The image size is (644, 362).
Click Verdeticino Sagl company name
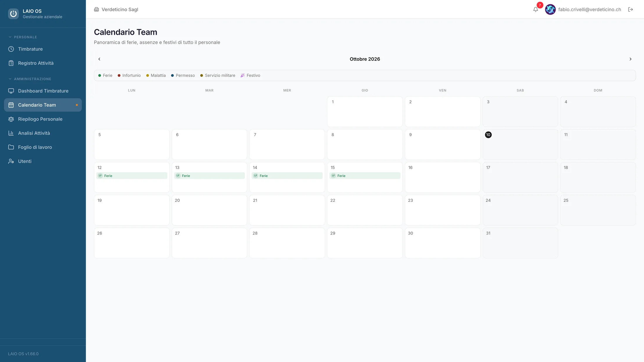point(120,9)
